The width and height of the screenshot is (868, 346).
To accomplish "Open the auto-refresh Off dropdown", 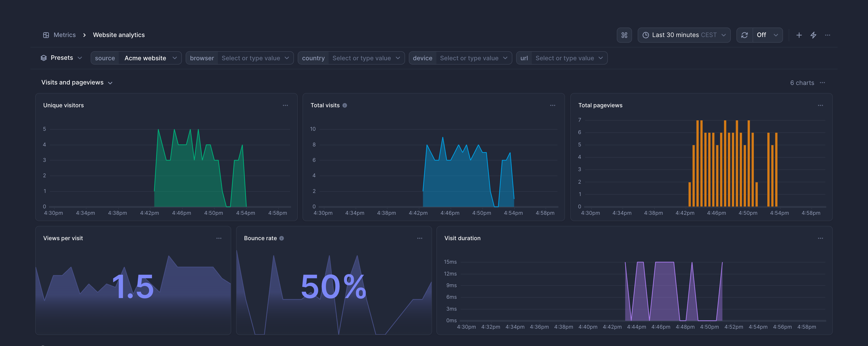I will pyautogui.click(x=768, y=35).
